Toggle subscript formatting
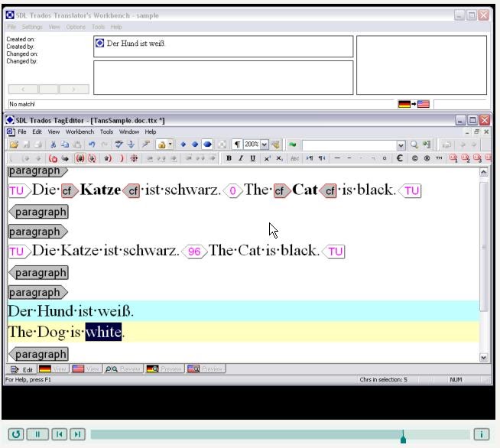500x448 pixels. click(x=279, y=158)
